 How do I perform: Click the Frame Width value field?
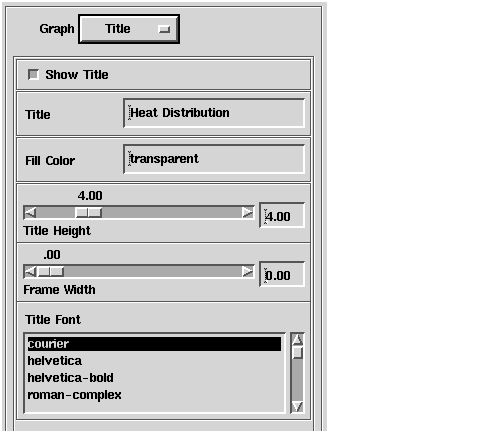click(x=282, y=274)
